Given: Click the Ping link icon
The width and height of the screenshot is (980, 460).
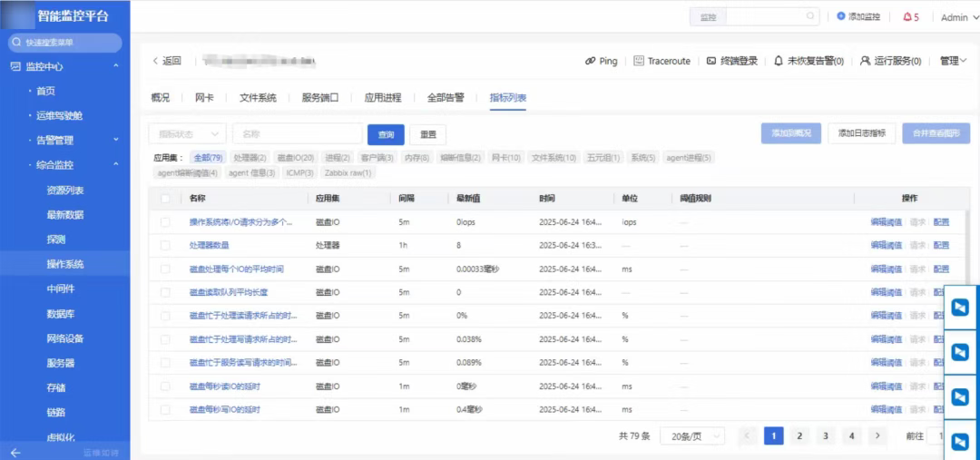Looking at the screenshot, I should point(591,61).
